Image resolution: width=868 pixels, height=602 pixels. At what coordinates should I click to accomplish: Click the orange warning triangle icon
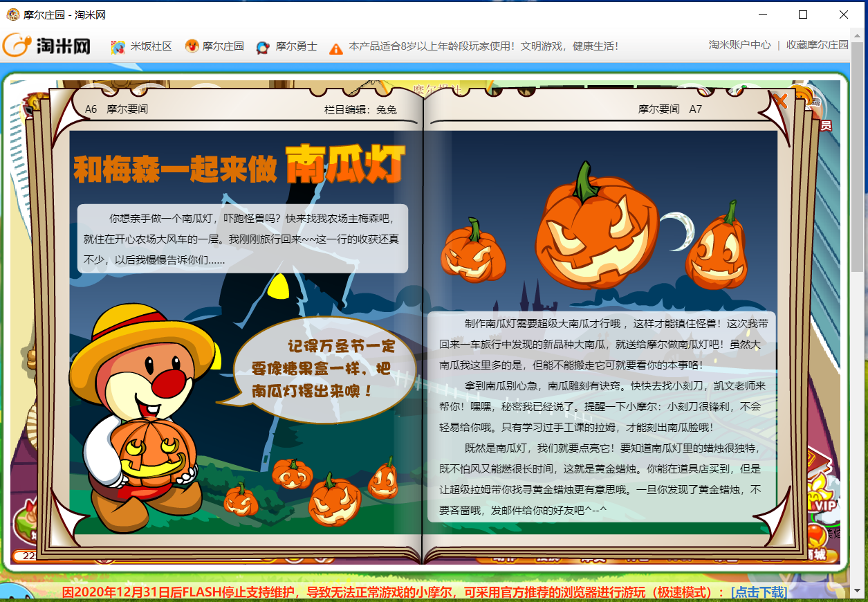pyautogui.click(x=335, y=48)
